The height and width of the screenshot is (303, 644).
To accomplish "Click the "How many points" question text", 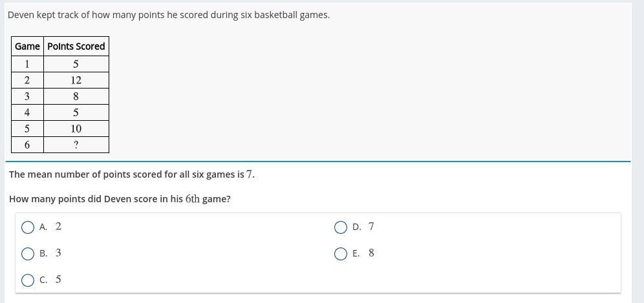I will coord(120,199).
